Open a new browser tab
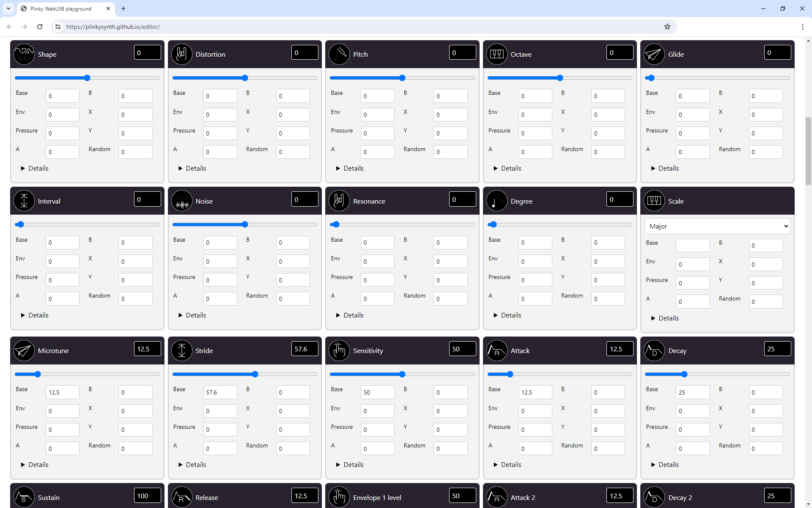This screenshot has height=508, width=812. (x=123, y=8)
